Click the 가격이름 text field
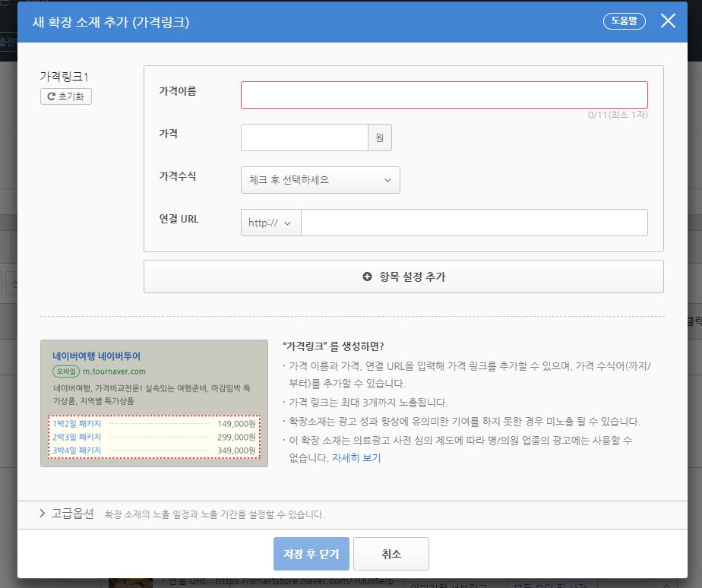Screen dimensions: 702x588 pyautogui.click(x=444, y=95)
